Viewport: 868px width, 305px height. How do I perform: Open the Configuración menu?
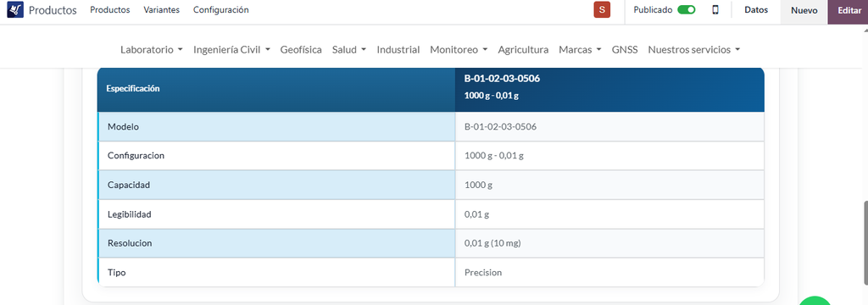[x=221, y=10]
